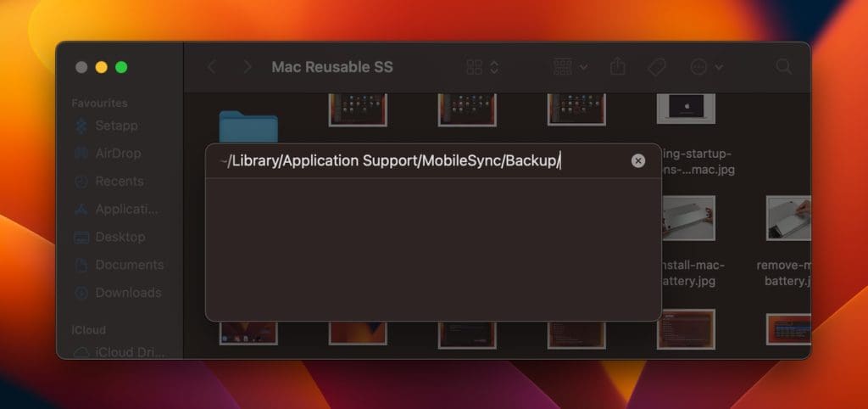Click the yellow minimize window button
Viewport: 868px width, 409px height.
102,68
